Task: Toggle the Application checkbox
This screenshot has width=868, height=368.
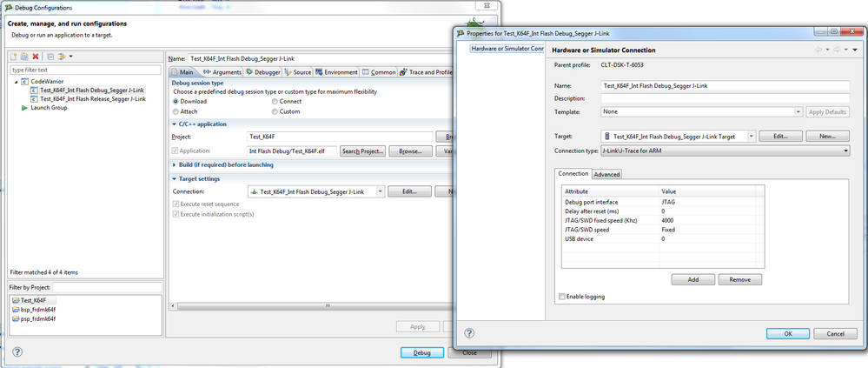Action: (176, 151)
